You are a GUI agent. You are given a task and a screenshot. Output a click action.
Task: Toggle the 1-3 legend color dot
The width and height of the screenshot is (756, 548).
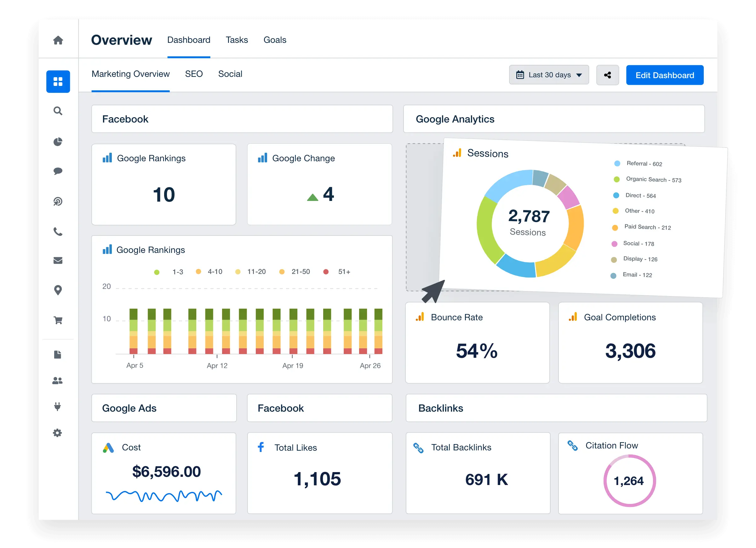pyautogui.click(x=157, y=272)
